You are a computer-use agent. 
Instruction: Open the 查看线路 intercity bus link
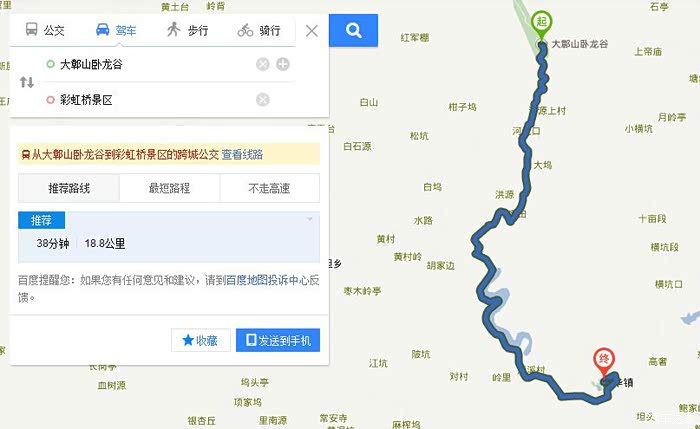[x=242, y=154]
